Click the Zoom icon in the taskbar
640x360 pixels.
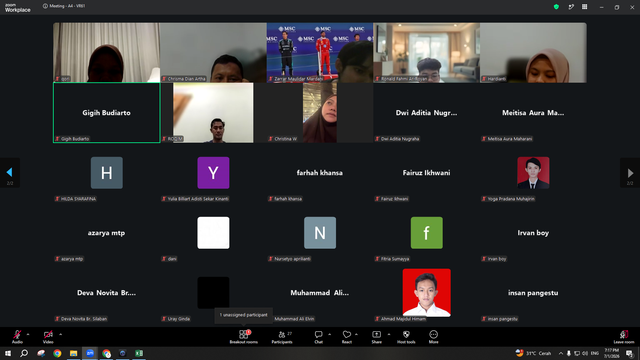[90, 353]
